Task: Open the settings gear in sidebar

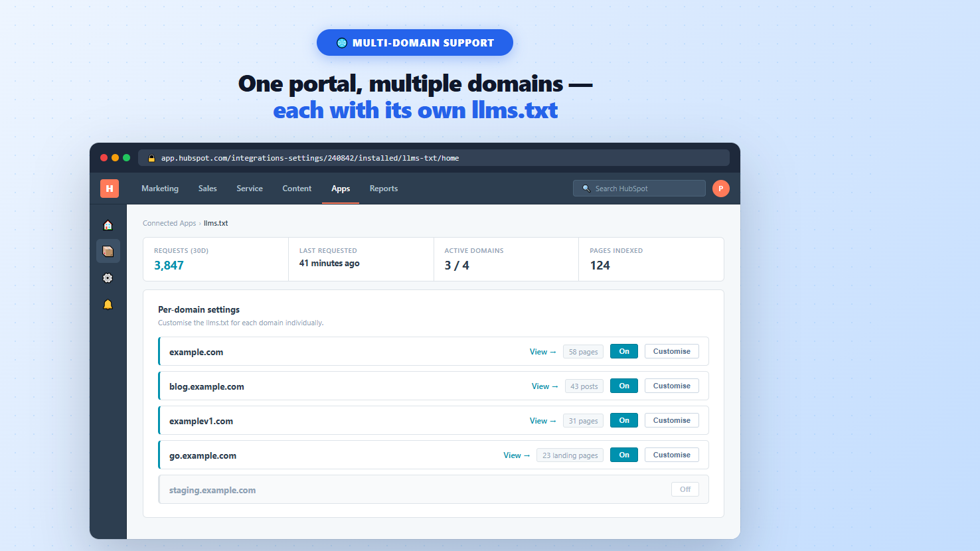Action: coord(108,278)
